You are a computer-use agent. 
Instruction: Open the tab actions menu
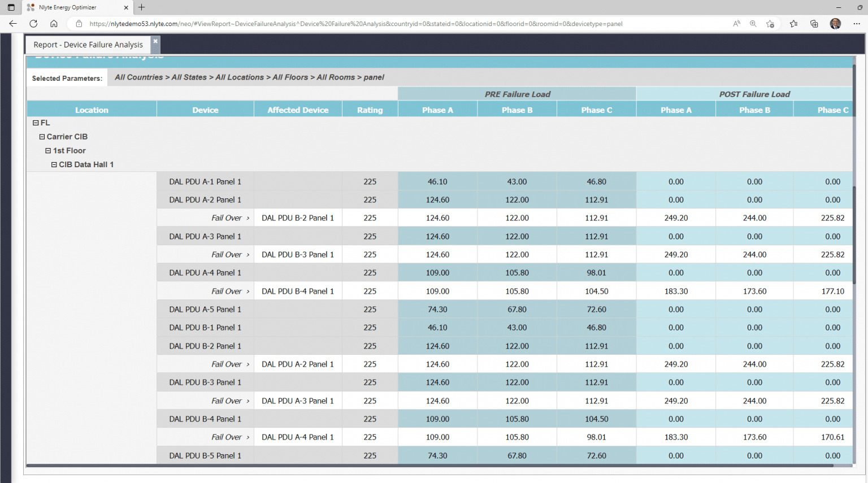(x=11, y=7)
